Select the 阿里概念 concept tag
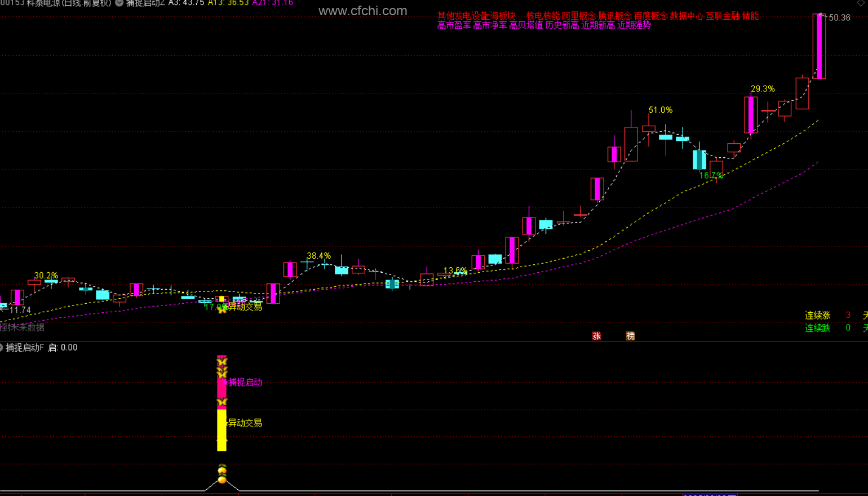This screenshot has width=868, height=496. (x=579, y=16)
